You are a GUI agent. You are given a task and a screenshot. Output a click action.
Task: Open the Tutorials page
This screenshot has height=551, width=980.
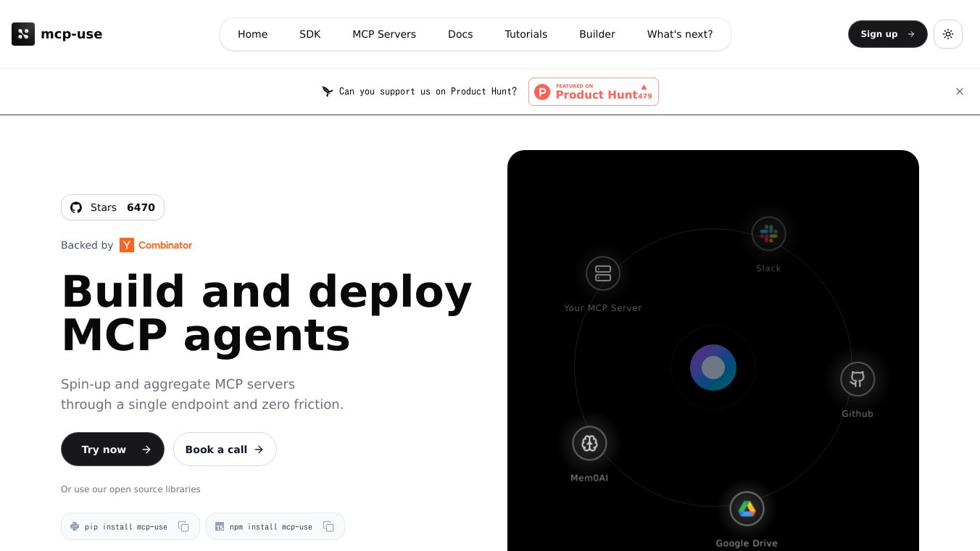click(x=526, y=34)
